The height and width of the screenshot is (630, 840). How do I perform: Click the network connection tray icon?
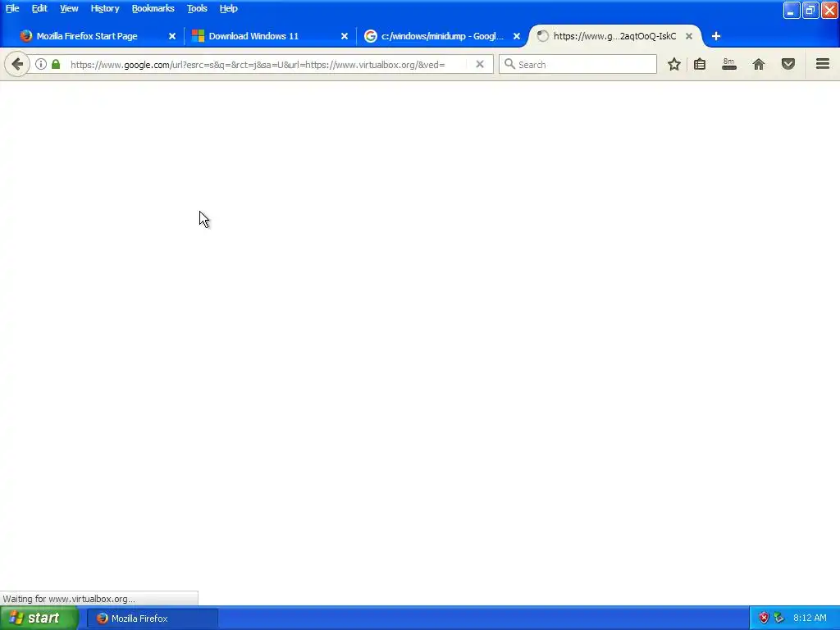pyautogui.click(x=779, y=618)
